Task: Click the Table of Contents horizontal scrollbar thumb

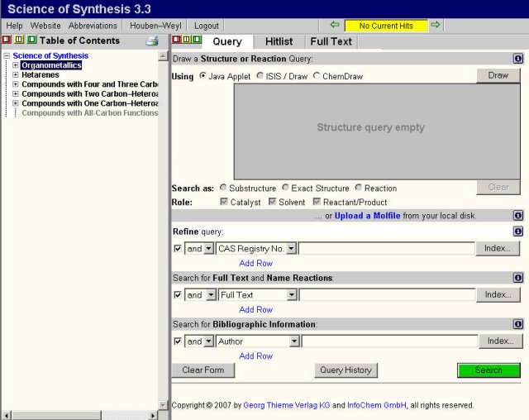Action: click(56, 415)
